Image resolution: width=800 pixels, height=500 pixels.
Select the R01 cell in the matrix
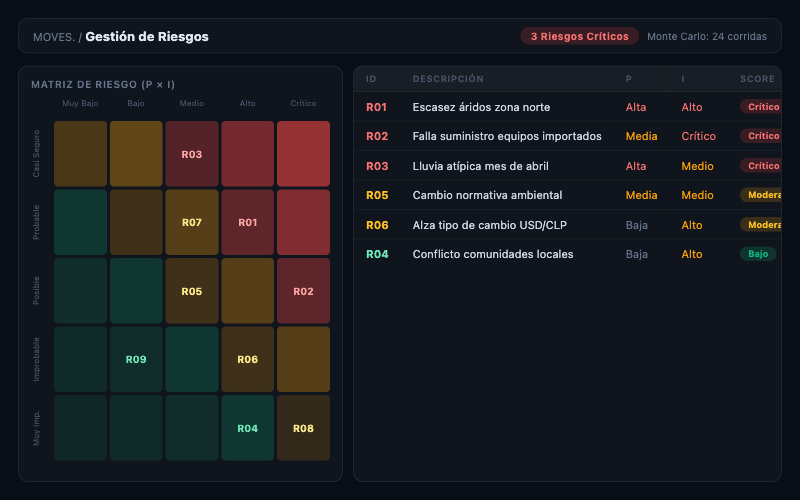tap(247, 222)
